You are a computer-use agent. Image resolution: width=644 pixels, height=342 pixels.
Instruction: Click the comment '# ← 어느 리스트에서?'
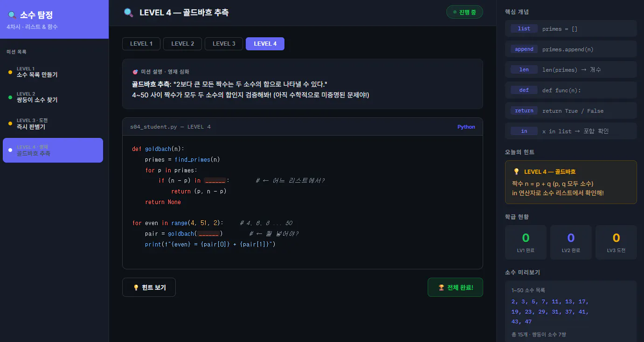tap(290, 181)
